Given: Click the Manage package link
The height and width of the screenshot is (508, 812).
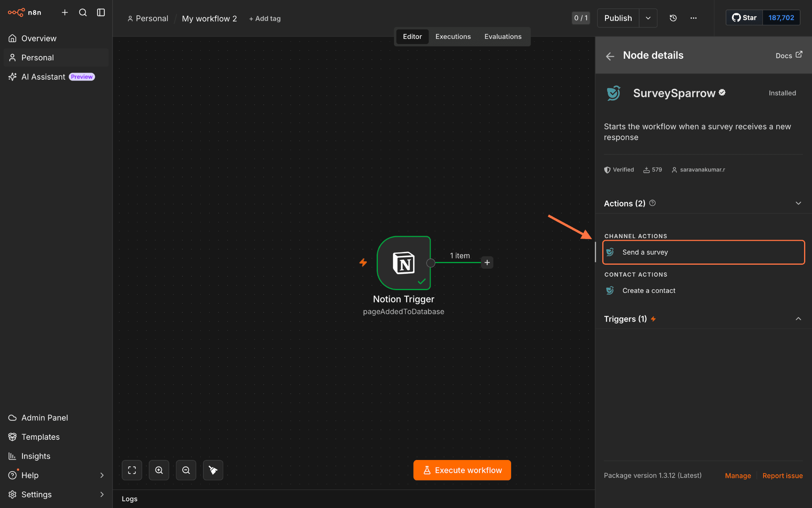Looking at the screenshot, I should point(738,475).
